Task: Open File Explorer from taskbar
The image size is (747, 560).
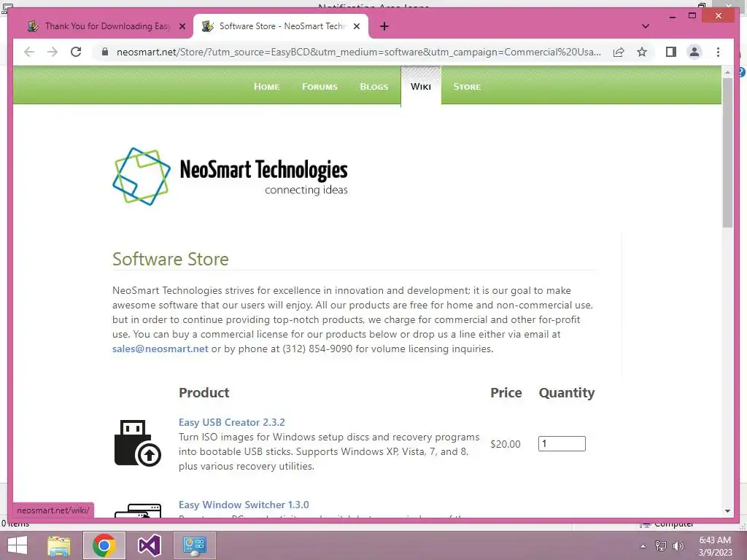Action: tap(59, 545)
